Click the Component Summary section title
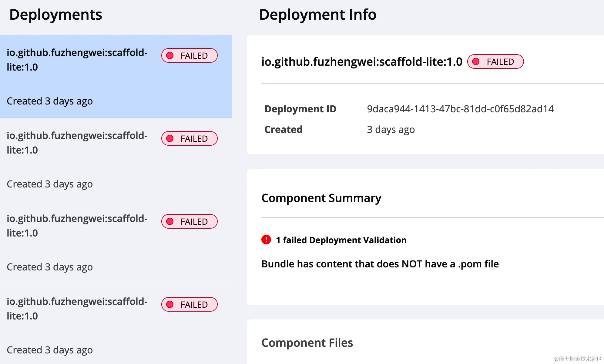Screen dimensions: 604x364 321,198
